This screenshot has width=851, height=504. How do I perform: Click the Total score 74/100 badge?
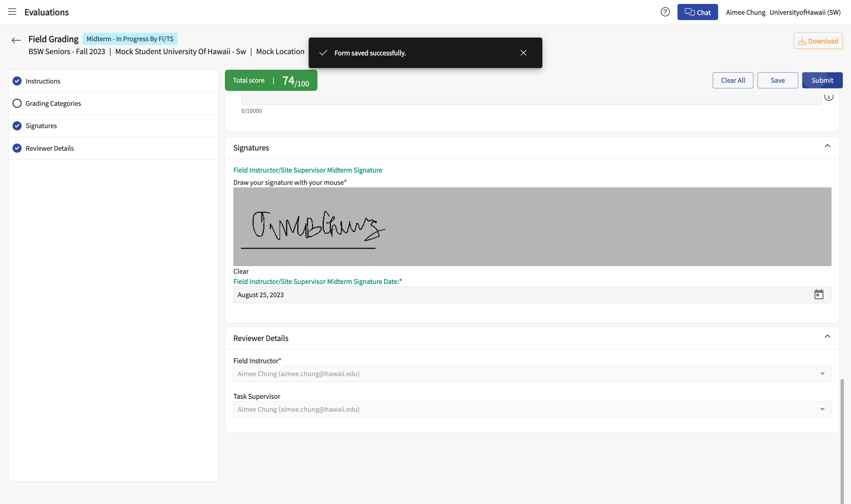[271, 80]
